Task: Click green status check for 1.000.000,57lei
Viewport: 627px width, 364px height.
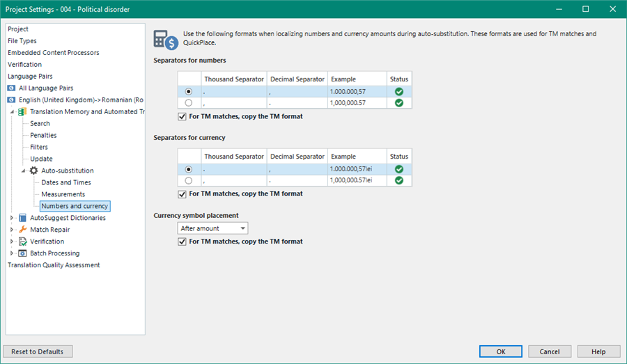Action: coord(398,169)
